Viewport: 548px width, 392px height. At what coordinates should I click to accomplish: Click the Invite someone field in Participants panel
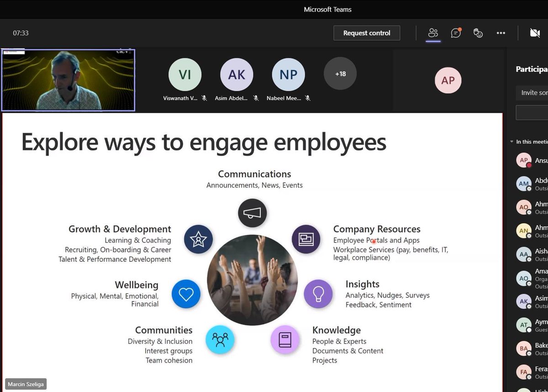click(532, 92)
